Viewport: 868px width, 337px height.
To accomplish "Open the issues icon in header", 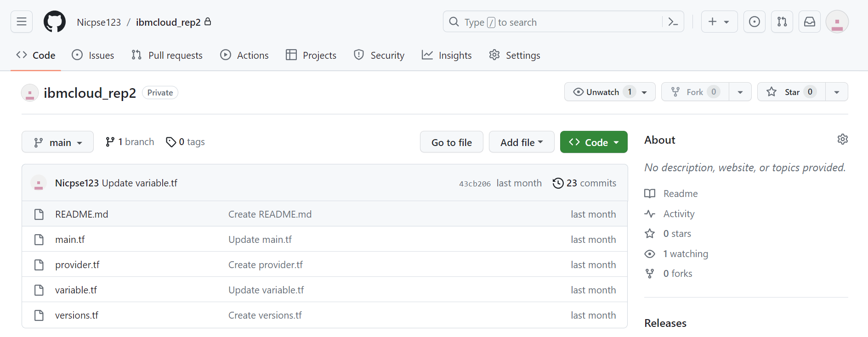I will tap(754, 22).
